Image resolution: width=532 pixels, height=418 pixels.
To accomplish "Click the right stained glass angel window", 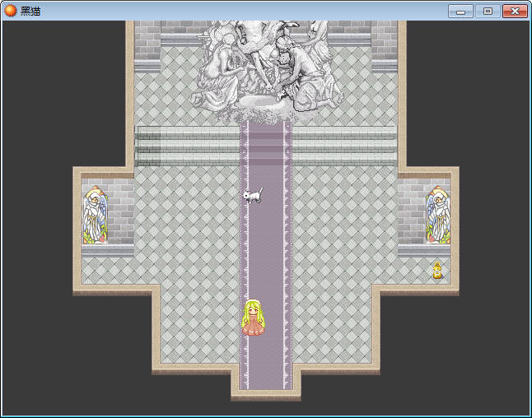I will click(437, 216).
